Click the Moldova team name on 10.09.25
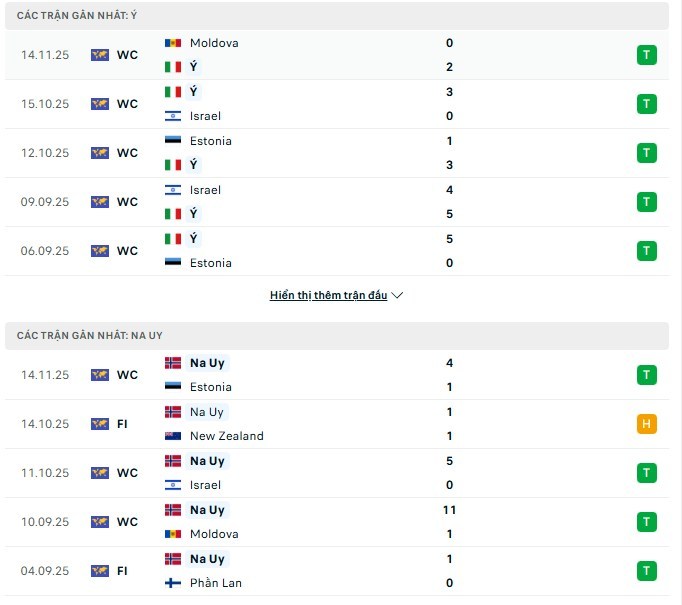The width and height of the screenshot is (682, 605). [214, 534]
